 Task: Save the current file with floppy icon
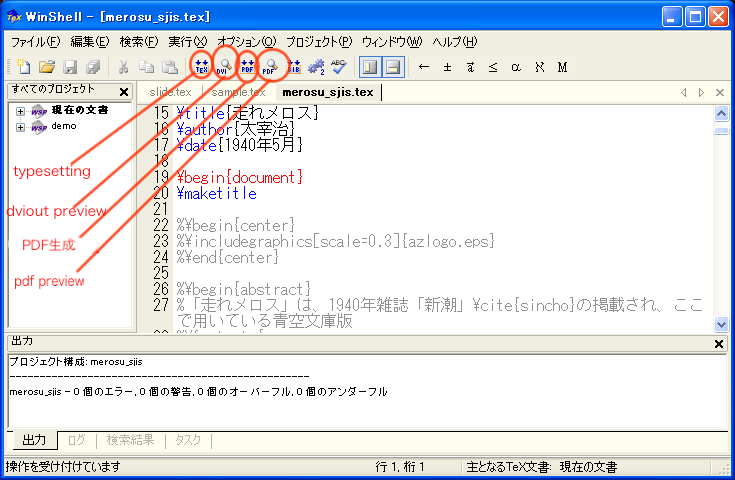[x=70, y=67]
